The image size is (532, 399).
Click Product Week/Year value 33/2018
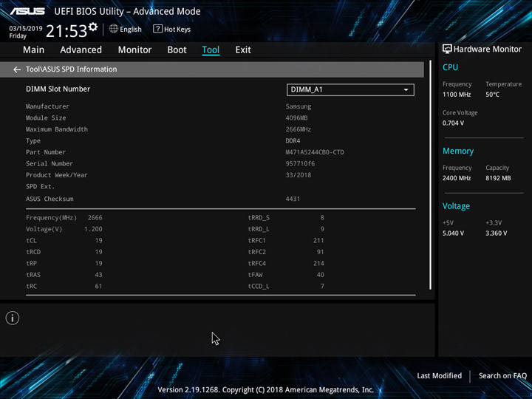[x=299, y=175]
